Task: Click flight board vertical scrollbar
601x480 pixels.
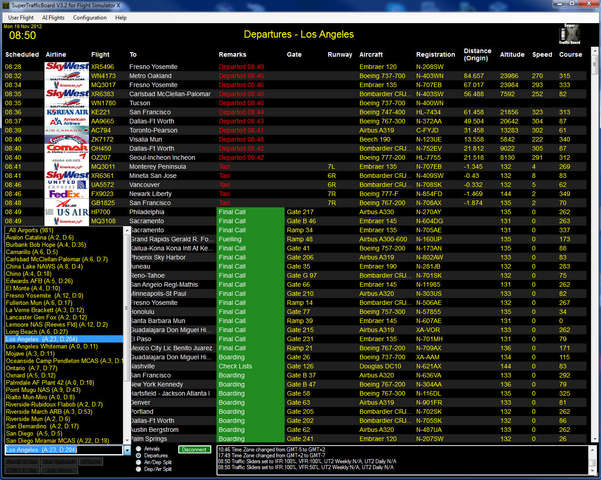Action: coord(594,245)
